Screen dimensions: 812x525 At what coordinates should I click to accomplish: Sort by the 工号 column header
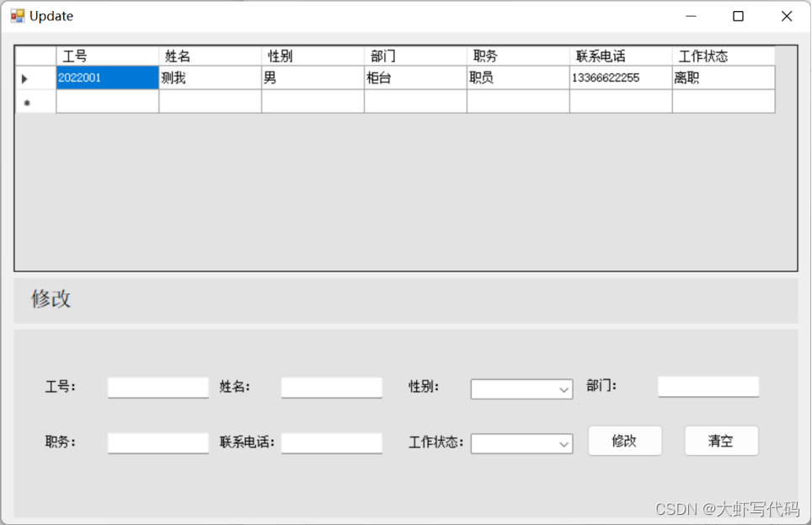click(x=107, y=56)
